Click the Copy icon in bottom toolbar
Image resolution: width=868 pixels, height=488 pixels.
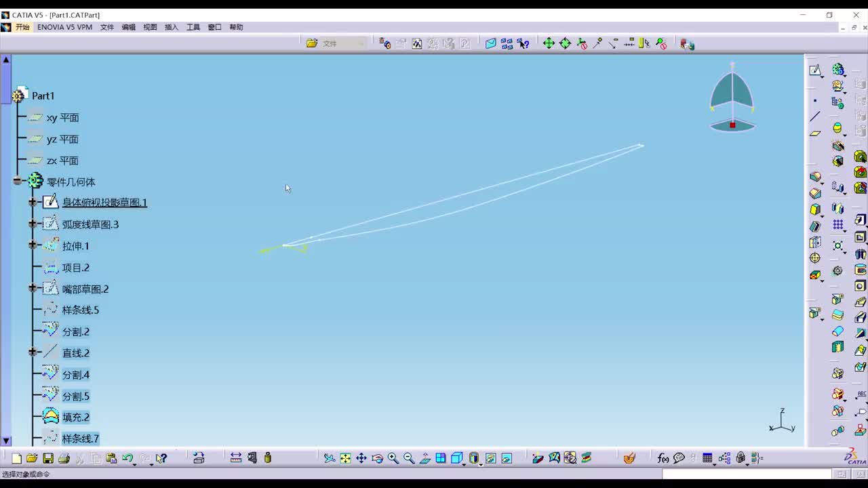96,458
